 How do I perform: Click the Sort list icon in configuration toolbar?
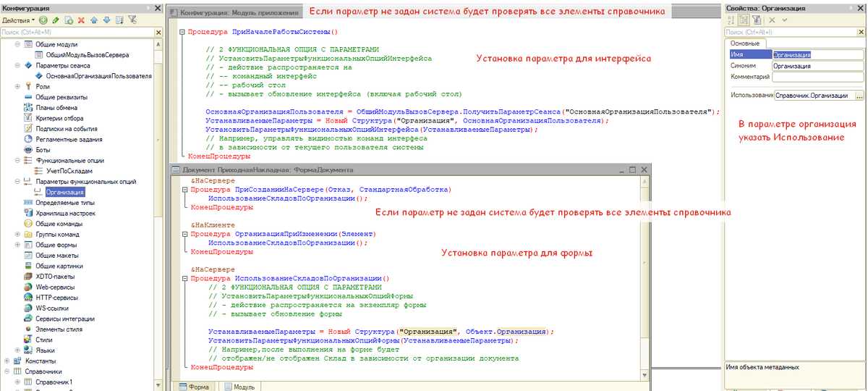119,20
